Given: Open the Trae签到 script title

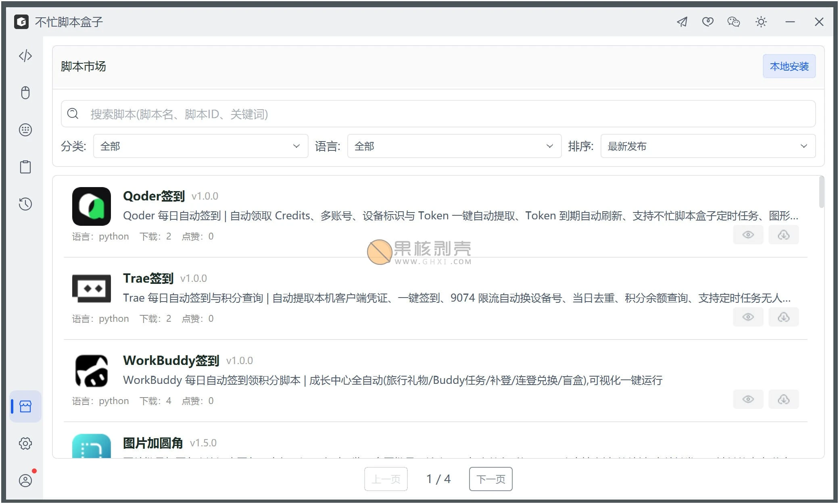Looking at the screenshot, I should click(148, 278).
